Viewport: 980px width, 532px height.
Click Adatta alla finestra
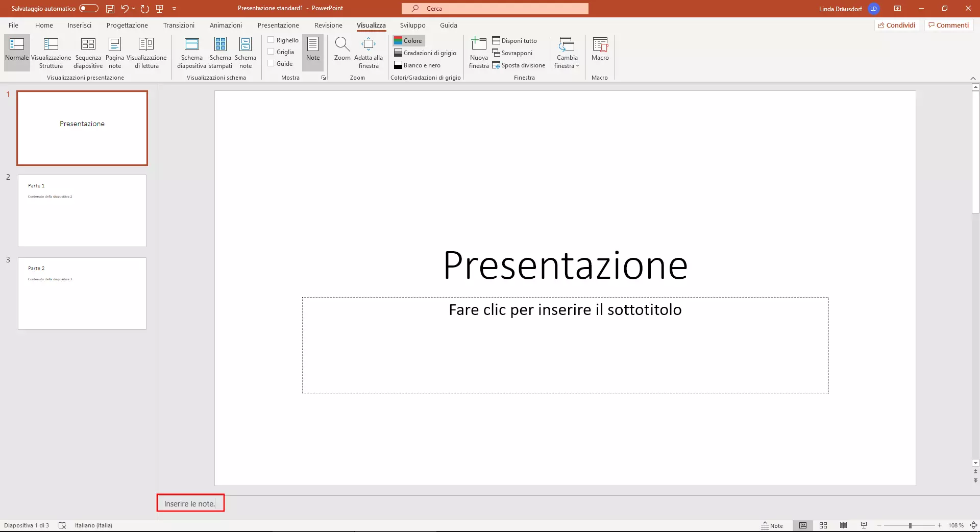click(369, 52)
